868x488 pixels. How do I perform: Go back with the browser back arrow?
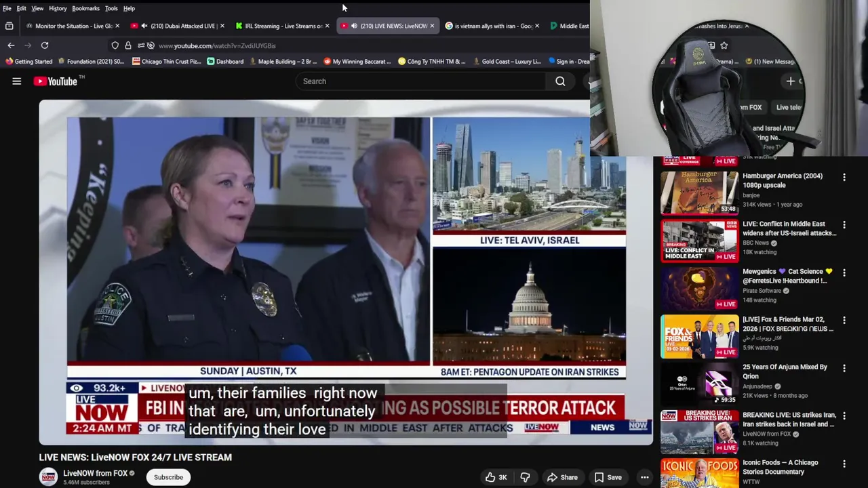(11, 45)
